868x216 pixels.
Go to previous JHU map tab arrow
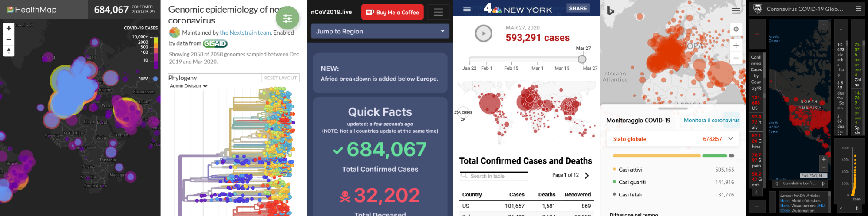776,183
